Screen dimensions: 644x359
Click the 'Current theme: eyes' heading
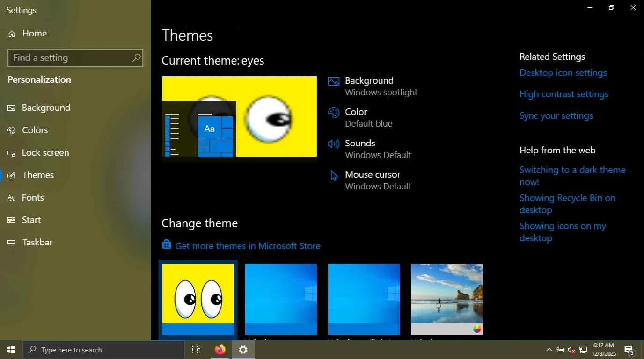click(x=213, y=61)
